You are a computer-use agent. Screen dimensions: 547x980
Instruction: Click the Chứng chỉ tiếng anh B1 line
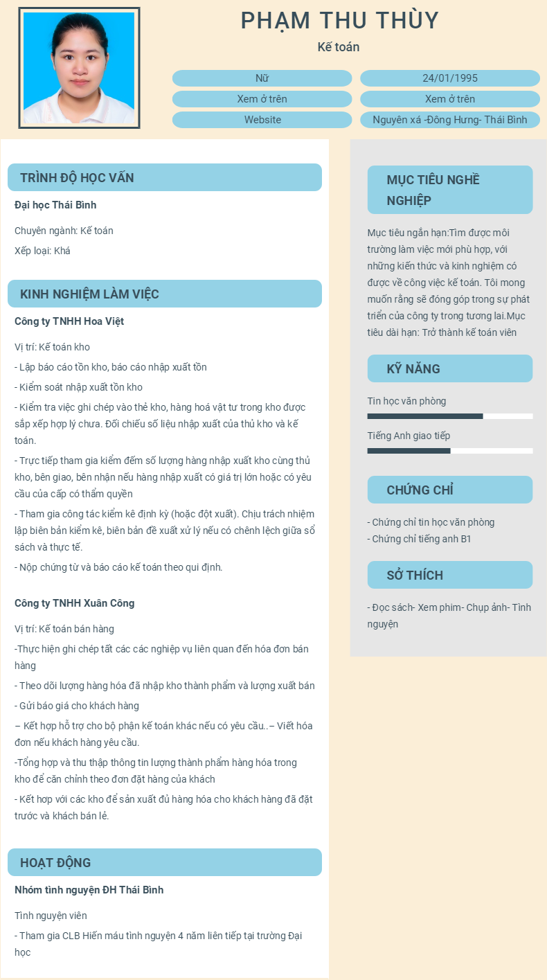click(419, 539)
